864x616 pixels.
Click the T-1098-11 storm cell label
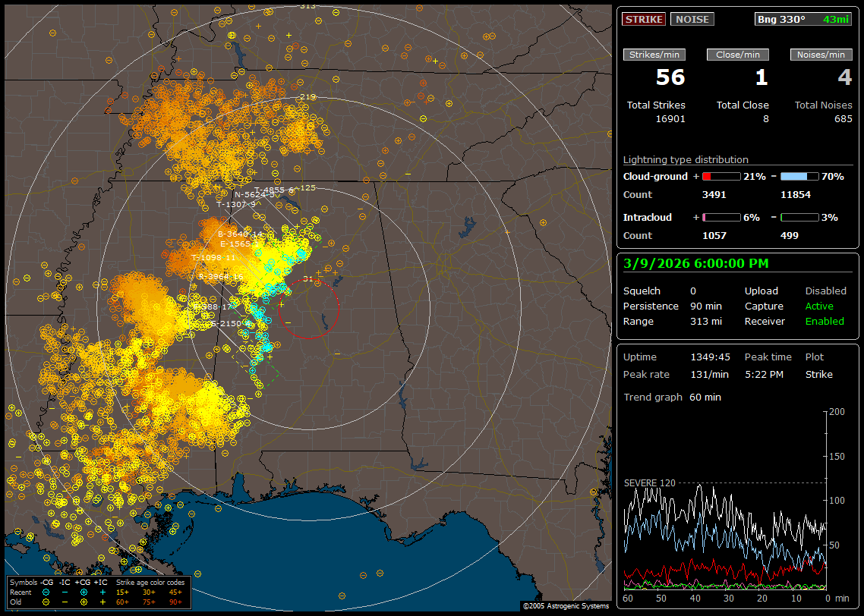click(213, 258)
